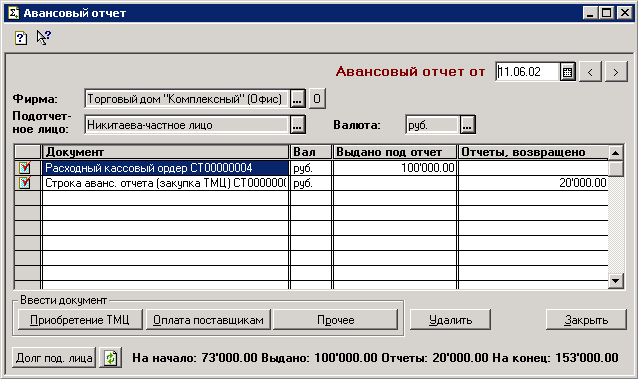638x379 pixels.
Task: Minimize the Авансовый отчет window
Action: (590, 13)
